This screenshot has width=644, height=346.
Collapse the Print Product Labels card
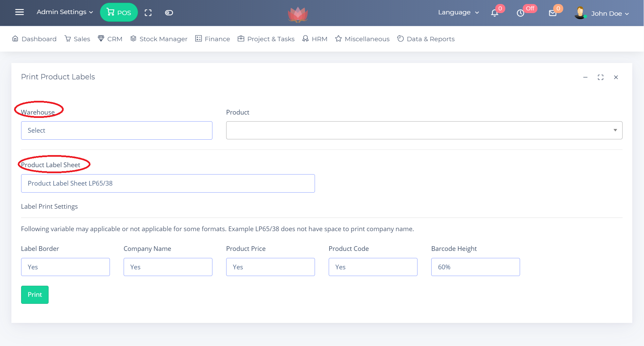pos(585,77)
